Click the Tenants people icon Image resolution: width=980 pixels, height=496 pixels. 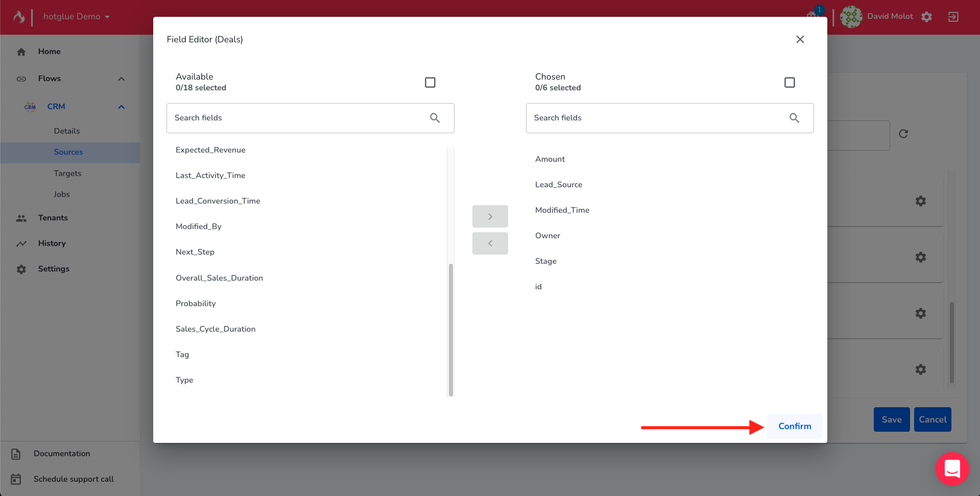[x=21, y=218]
